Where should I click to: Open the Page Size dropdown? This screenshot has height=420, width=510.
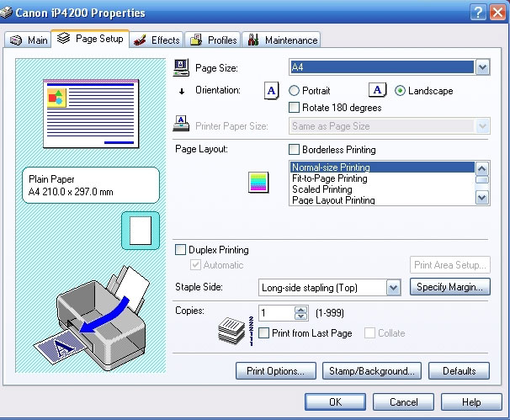pyautogui.click(x=483, y=67)
